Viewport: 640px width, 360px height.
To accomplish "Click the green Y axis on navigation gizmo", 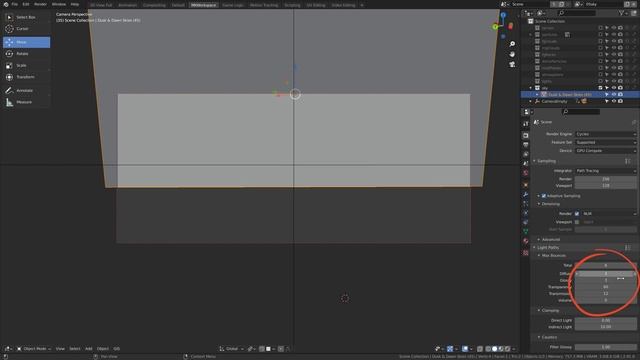I will (495, 27).
